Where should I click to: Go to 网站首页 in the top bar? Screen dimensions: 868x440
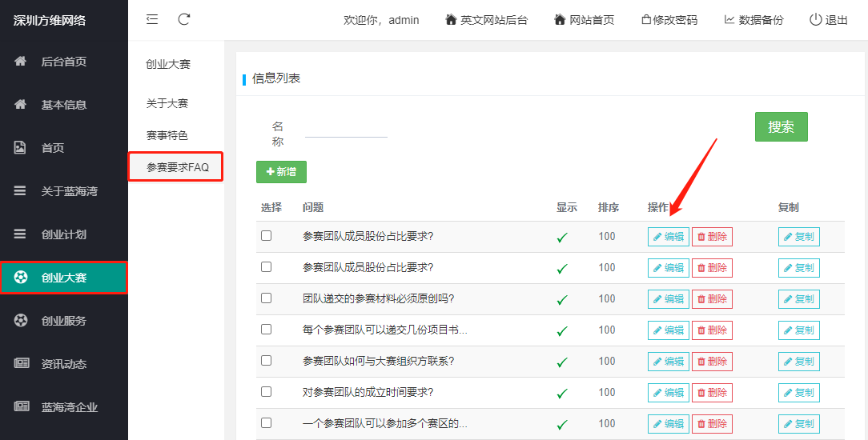point(585,20)
